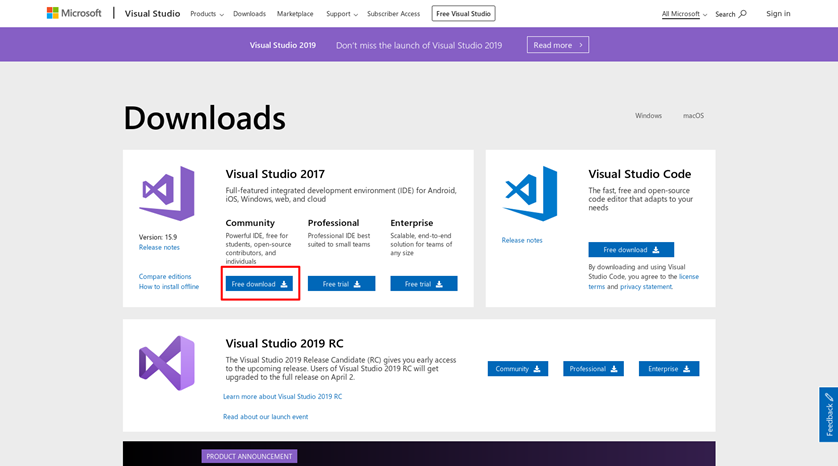The image size is (838, 466).
Task: Click the Search magnifier icon
Action: (x=743, y=14)
